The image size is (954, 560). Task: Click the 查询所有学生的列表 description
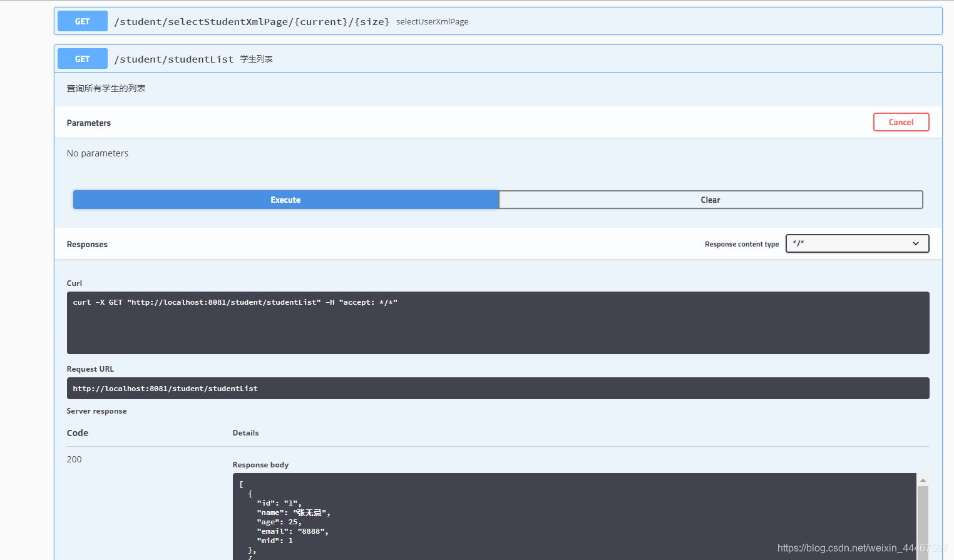coord(106,88)
